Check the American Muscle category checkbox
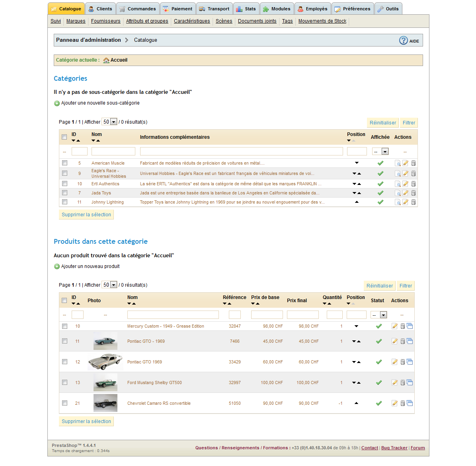This screenshot has width=476, height=466. click(x=64, y=163)
